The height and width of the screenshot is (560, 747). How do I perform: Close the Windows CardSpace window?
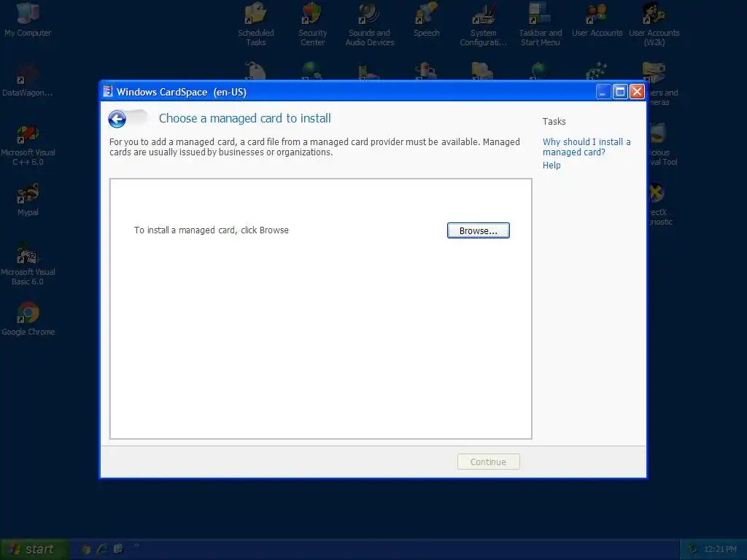pyautogui.click(x=638, y=91)
